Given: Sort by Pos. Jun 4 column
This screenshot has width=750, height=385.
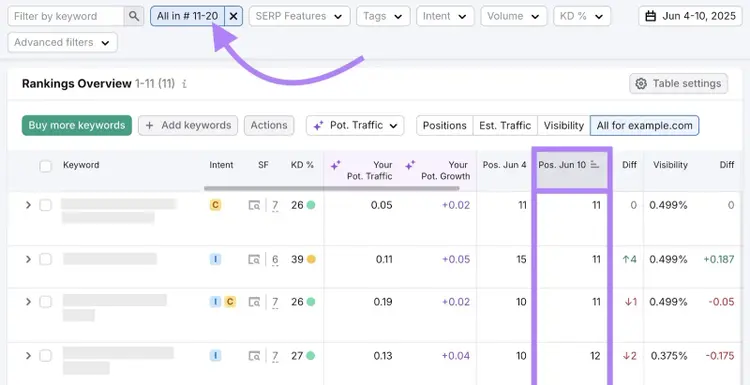Looking at the screenshot, I should [504, 165].
